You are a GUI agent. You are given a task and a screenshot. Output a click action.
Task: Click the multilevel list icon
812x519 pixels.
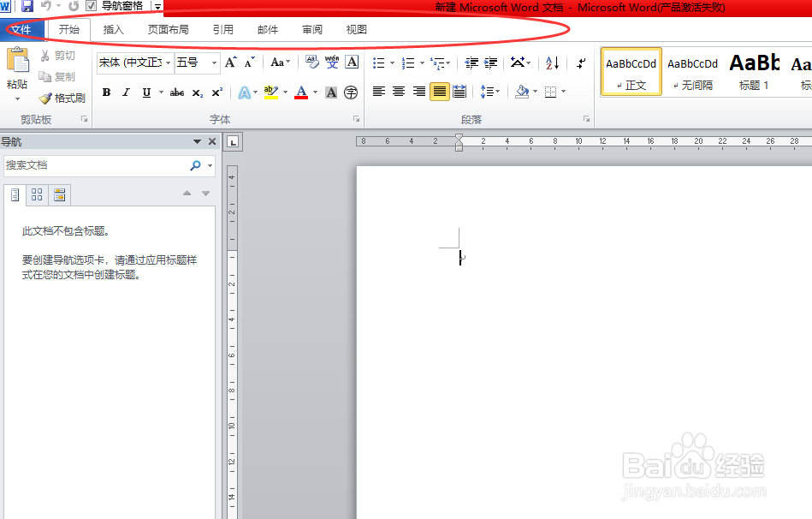(438, 63)
